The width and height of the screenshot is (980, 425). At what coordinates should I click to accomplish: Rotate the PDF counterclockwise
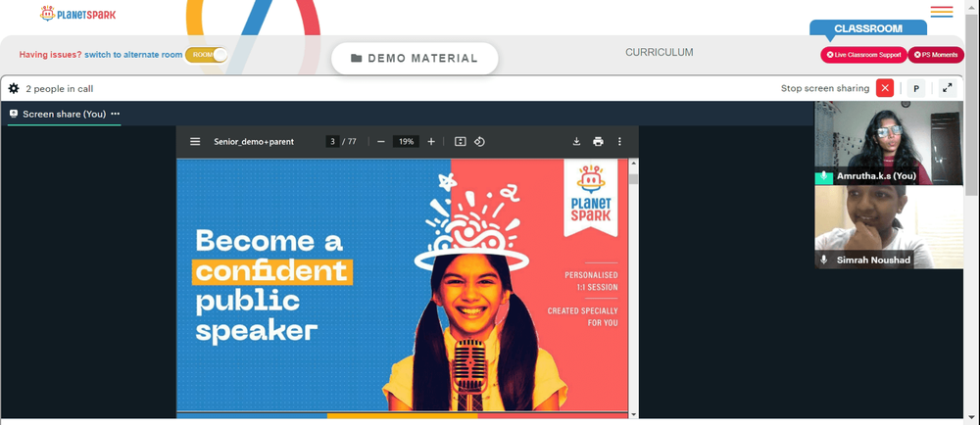[479, 142]
